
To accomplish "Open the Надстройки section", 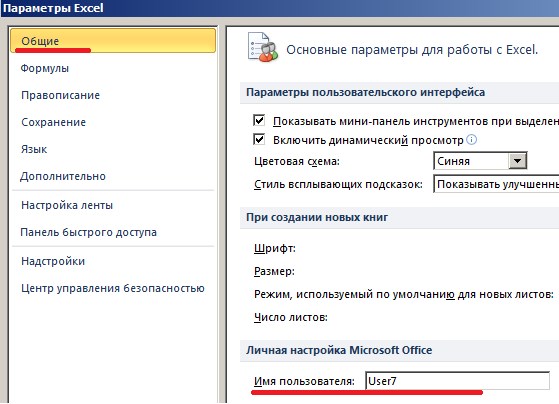I will pos(53,261).
